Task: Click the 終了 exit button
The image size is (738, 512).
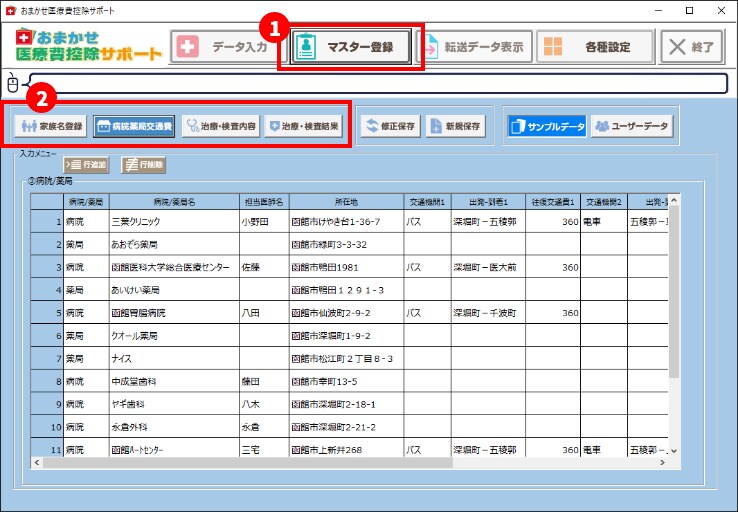Action: click(691, 47)
